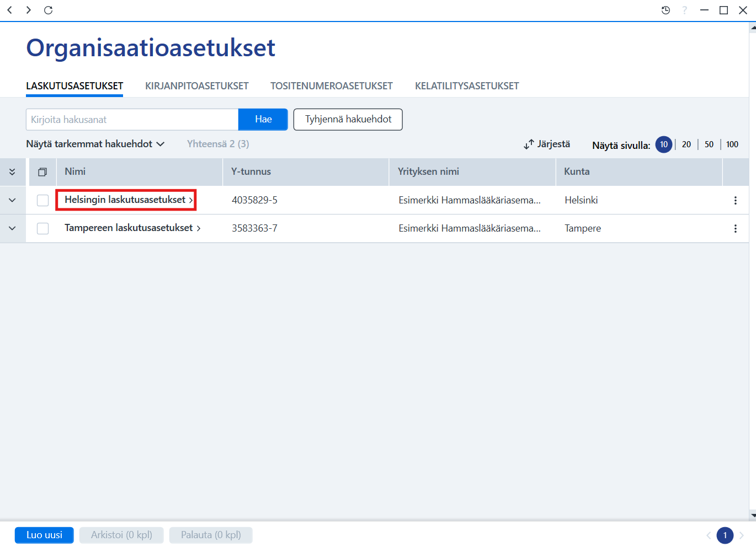The width and height of the screenshot is (756, 547).
Task: Show 100 items per page
Action: point(732,144)
